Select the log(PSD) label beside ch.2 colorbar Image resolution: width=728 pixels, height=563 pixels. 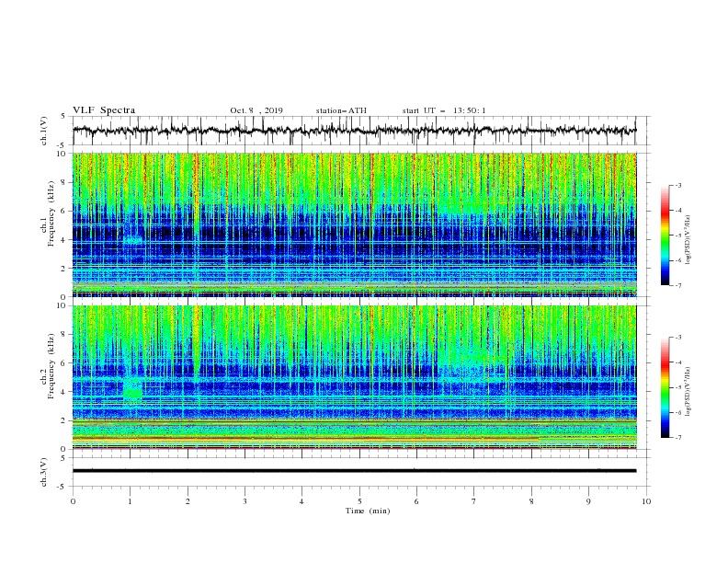[x=688, y=392]
